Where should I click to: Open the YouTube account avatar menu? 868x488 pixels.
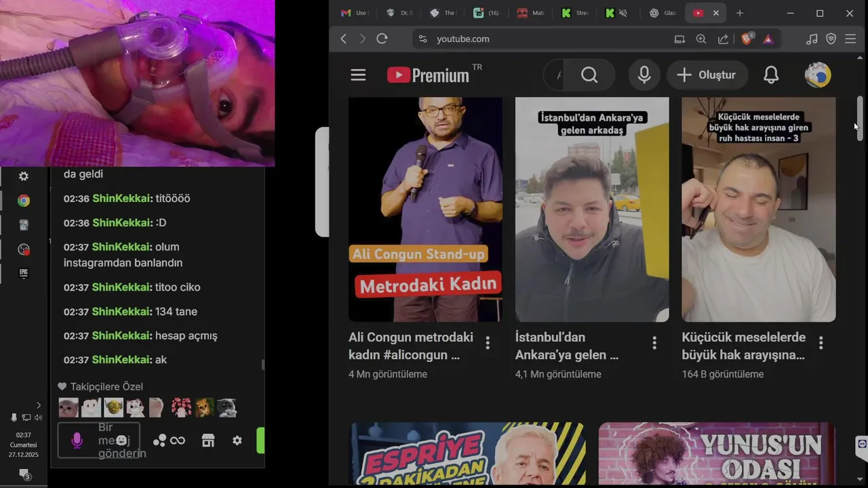pos(818,75)
